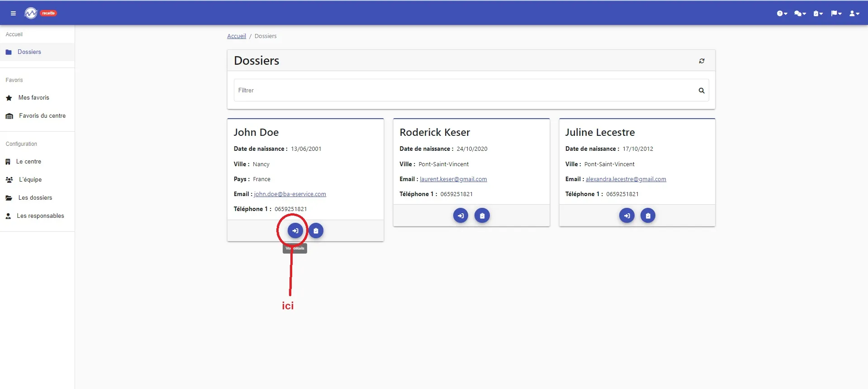This screenshot has height=389, width=868.
Task: Open Roderick Keser's dossier details arrow button
Action: (461, 216)
